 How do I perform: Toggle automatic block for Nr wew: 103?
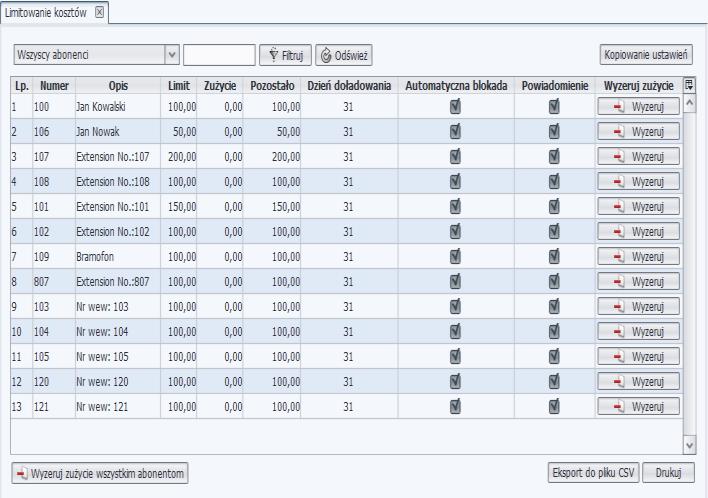click(x=455, y=307)
